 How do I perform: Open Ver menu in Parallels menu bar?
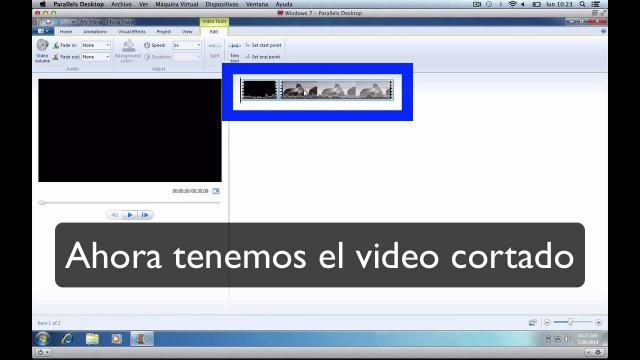click(x=143, y=4)
